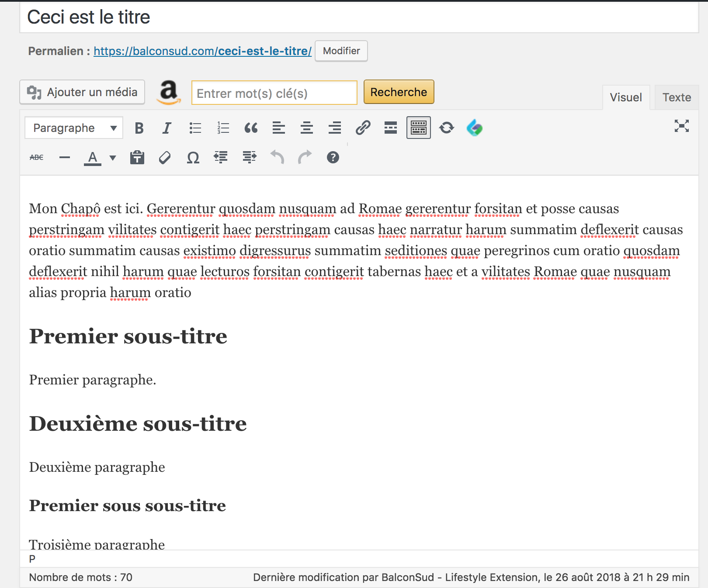Toggle italic formatting

[167, 128]
